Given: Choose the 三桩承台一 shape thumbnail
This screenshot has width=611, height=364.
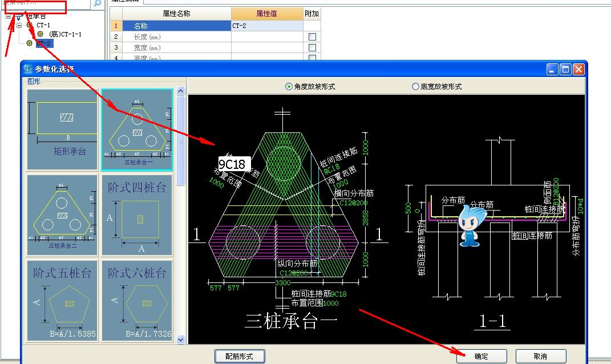Looking at the screenshot, I should point(137,130).
